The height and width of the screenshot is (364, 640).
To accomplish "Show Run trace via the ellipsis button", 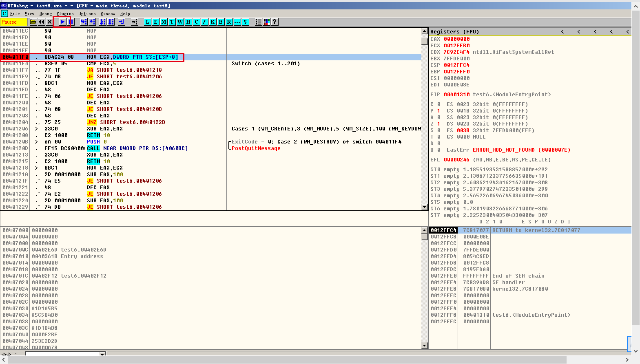I will click(237, 22).
